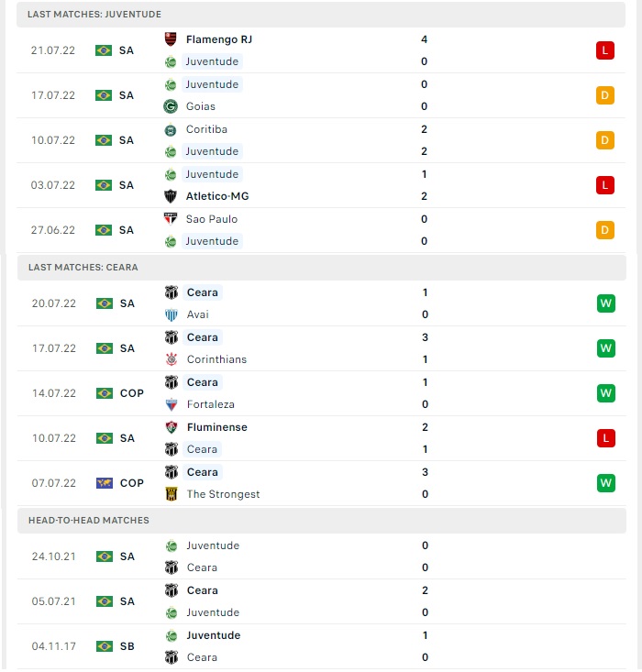Click The Strongest team badge
Viewport: 642px width, 672px height.
tap(172, 494)
